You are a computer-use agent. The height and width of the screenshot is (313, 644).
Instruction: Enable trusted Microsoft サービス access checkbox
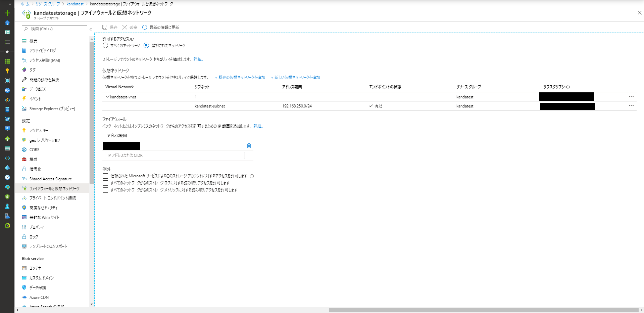coord(105,176)
